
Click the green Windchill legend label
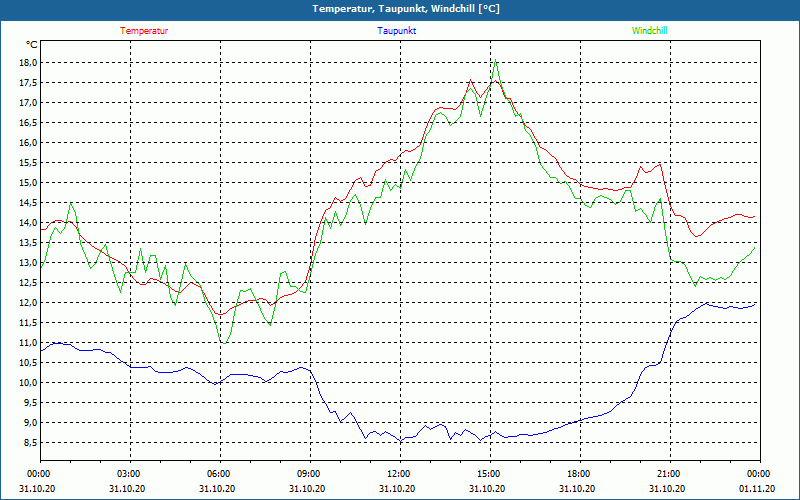[649, 31]
